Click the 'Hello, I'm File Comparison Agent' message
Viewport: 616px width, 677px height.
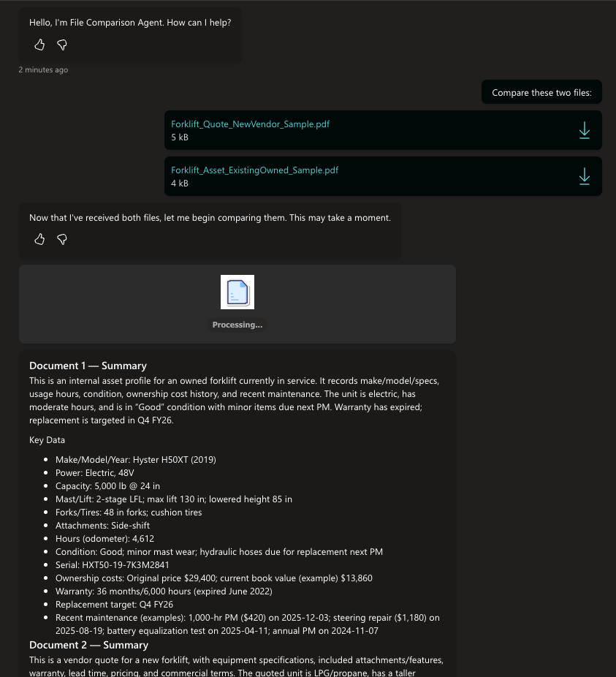(x=130, y=23)
